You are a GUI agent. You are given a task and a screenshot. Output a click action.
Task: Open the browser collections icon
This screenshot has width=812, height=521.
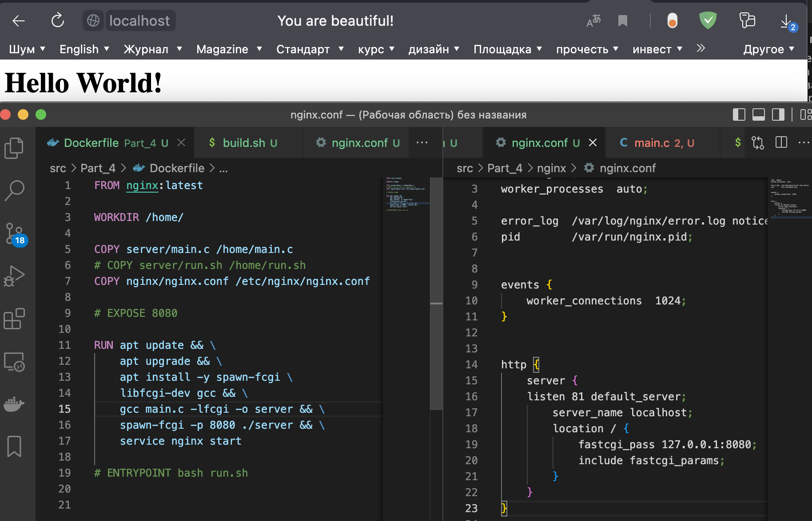tap(747, 20)
